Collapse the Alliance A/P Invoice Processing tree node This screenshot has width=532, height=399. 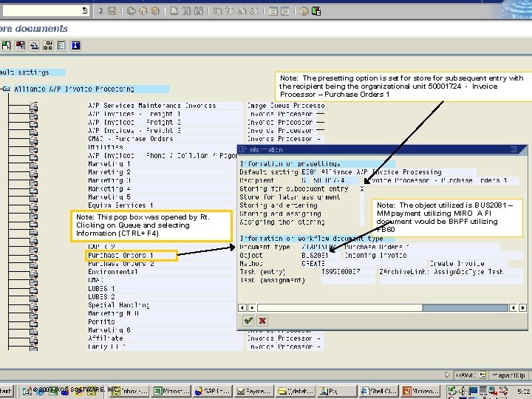[6, 89]
